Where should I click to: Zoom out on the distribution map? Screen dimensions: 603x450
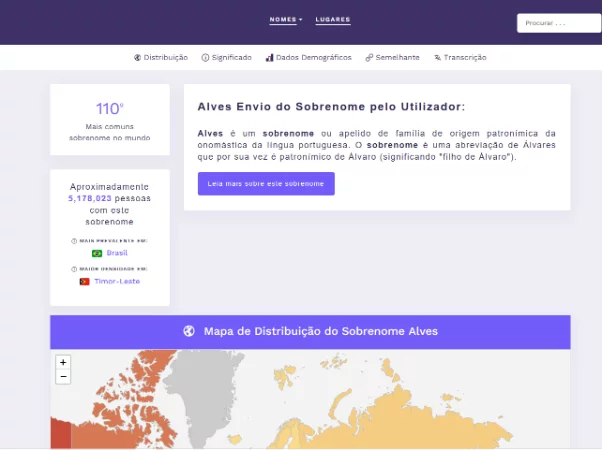[63, 377]
